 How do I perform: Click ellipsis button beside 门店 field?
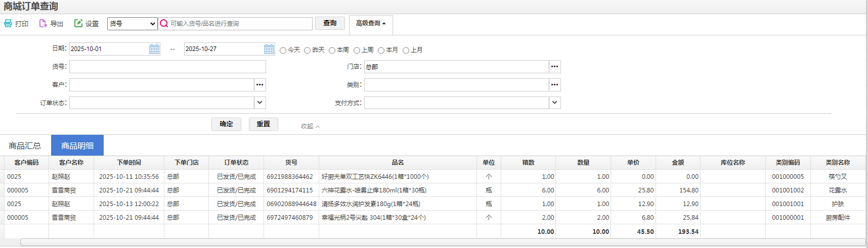(x=555, y=67)
